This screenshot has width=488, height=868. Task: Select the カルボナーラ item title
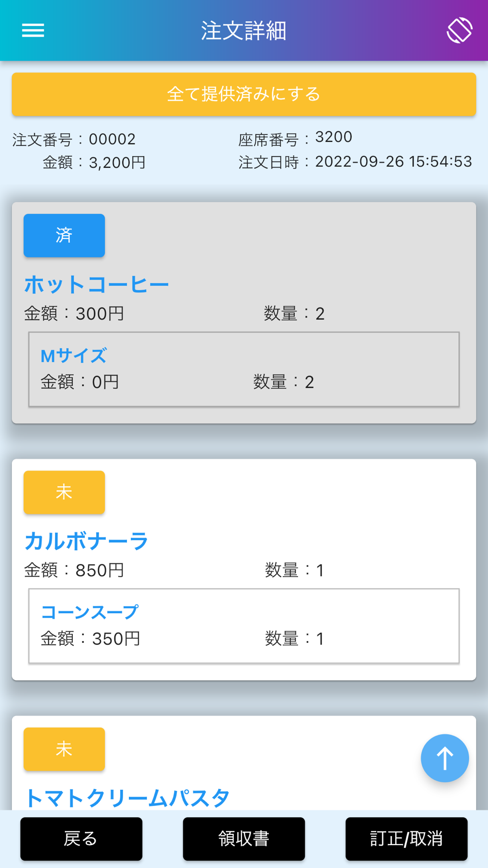tap(86, 541)
